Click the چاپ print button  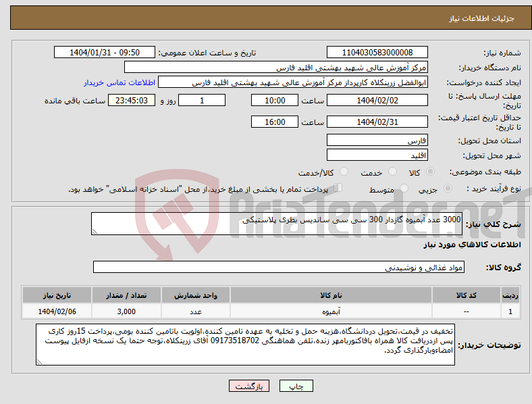296,386
